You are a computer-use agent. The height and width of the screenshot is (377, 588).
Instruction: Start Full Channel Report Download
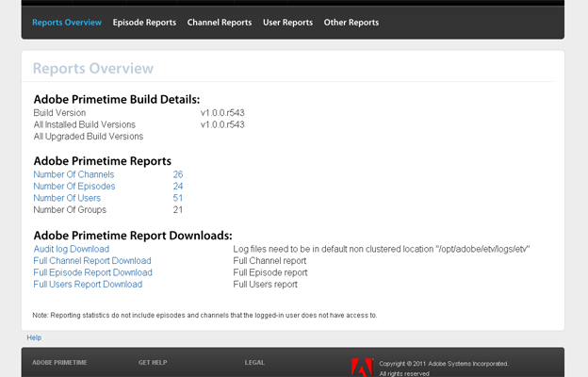click(x=92, y=261)
